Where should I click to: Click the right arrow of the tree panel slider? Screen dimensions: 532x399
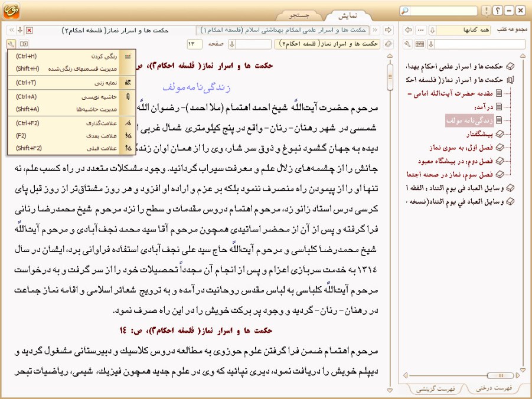pyautogui.click(x=518, y=375)
